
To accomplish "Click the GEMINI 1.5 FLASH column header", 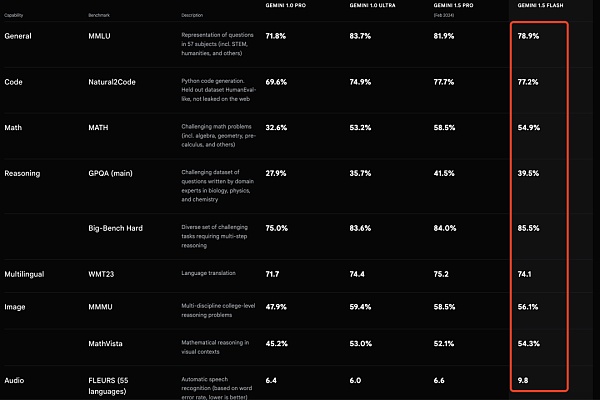I will pos(541,5).
